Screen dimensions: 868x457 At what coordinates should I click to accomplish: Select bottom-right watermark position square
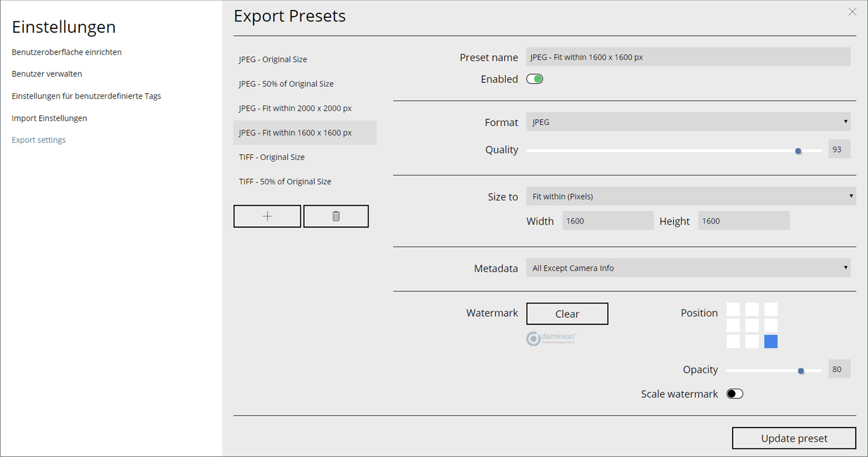[771, 341]
